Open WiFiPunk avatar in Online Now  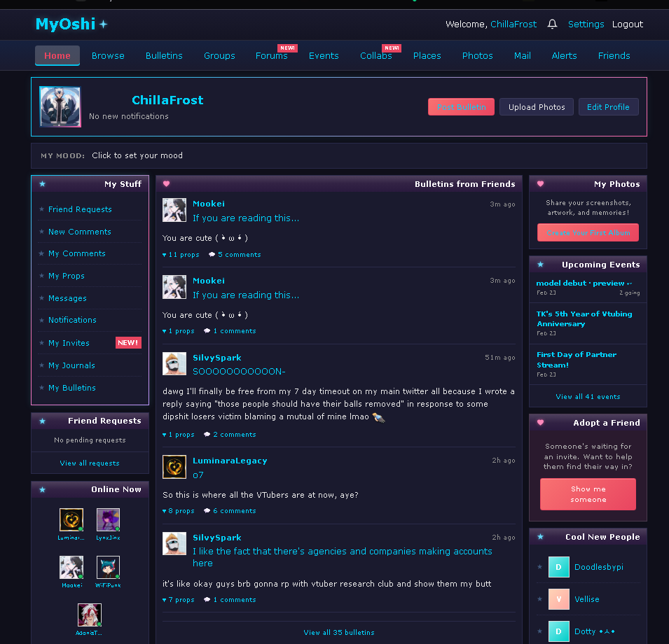(x=108, y=567)
